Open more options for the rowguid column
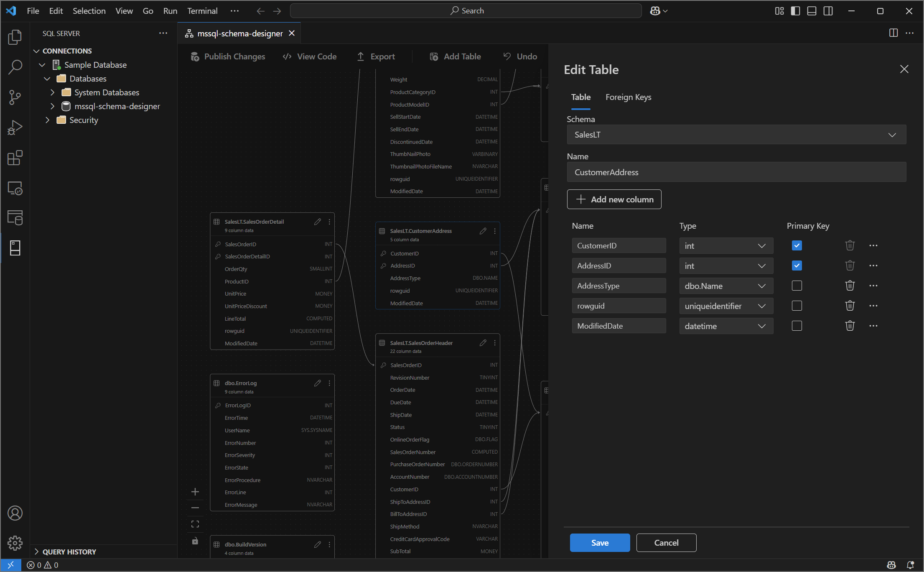The width and height of the screenshot is (924, 572). [x=873, y=306]
